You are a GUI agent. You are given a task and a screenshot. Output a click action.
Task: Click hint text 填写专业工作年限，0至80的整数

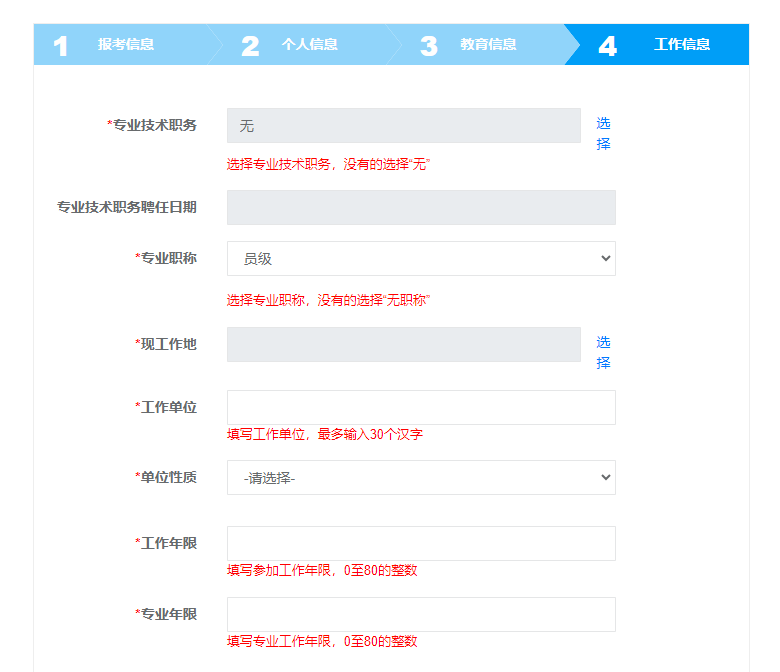[x=322, y=641]
